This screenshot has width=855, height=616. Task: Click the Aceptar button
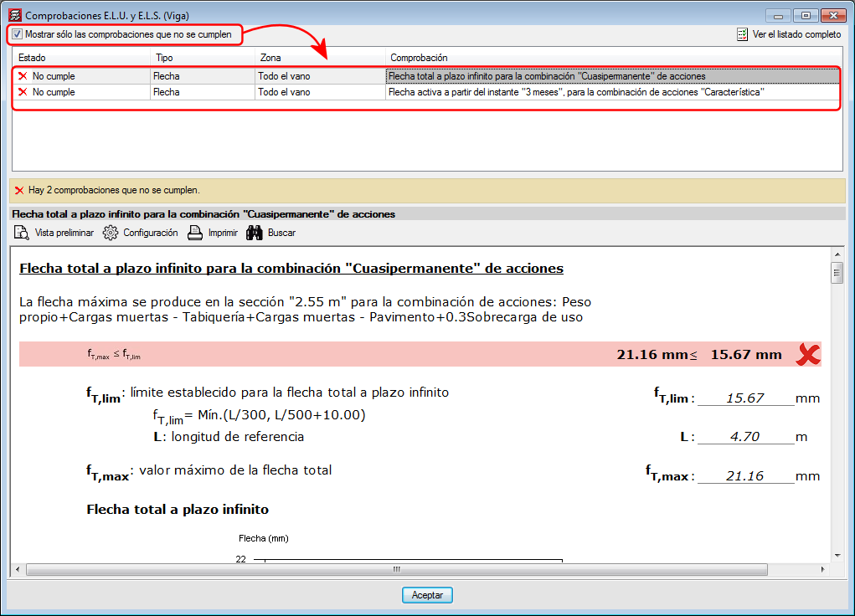click(427, 595)
